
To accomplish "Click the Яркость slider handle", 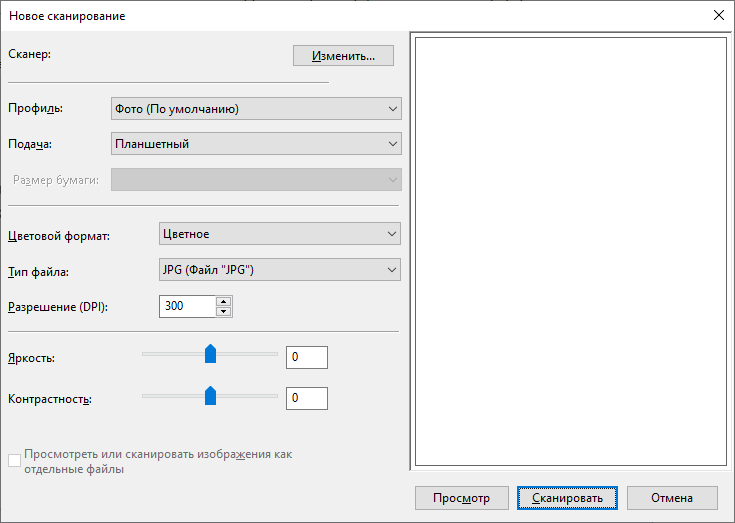I will 210,354.
